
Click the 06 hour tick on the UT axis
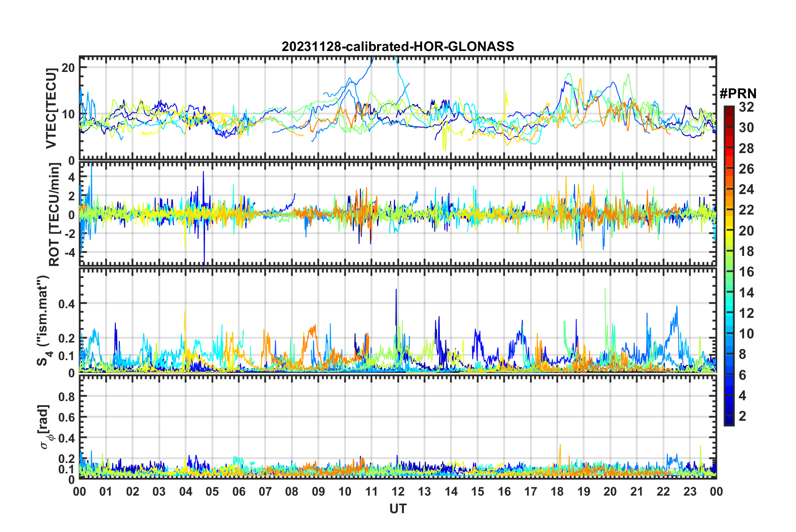239,491
